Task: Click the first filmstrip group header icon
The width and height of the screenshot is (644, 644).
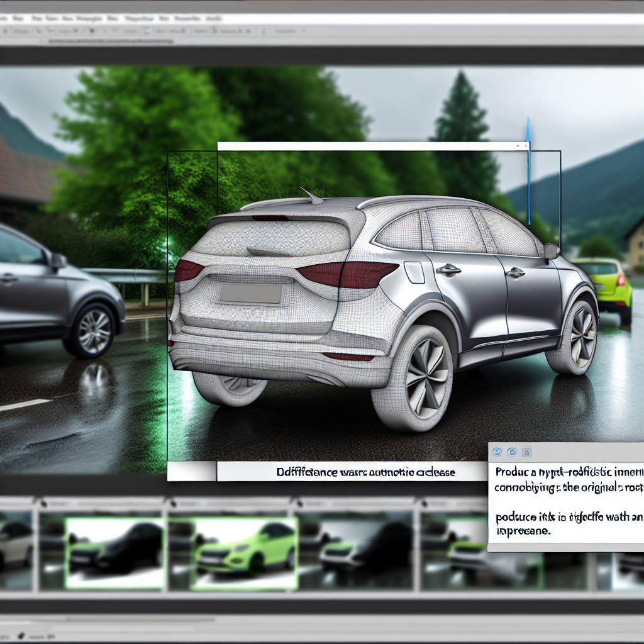Action: tap(44, 502)
